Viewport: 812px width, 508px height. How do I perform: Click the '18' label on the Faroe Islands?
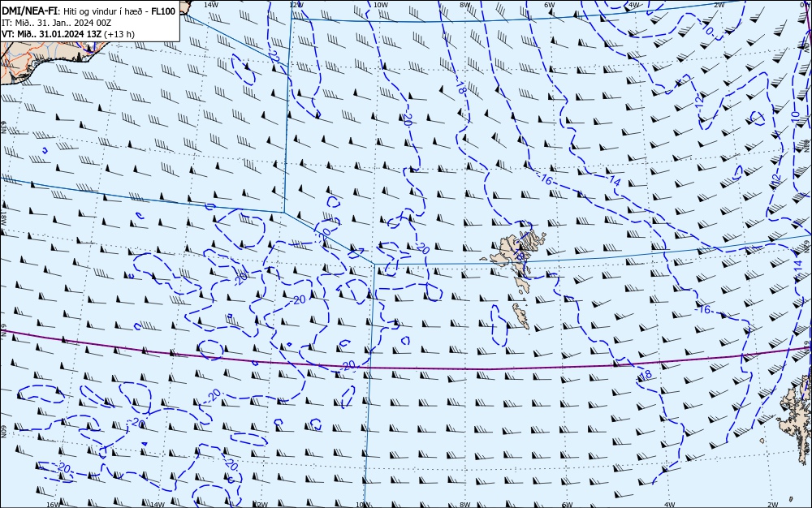click(x=520, y=255)
